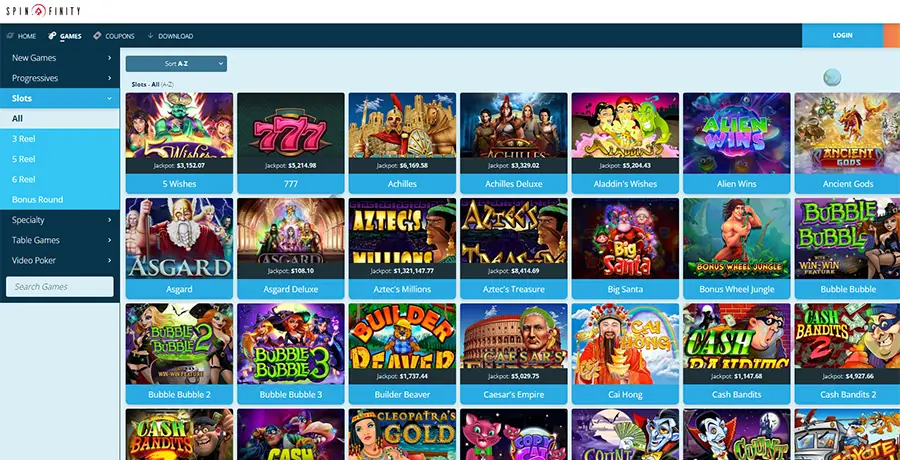
Task: Open the Sort A-Z dropdown
Action: click(x=176, y=64)
